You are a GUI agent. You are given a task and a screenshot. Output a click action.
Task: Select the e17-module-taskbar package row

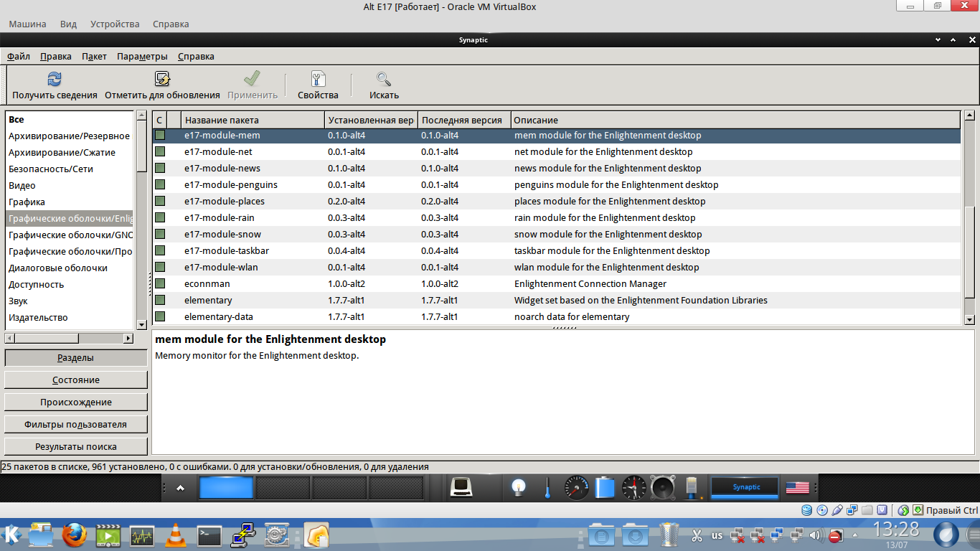click(x=557, y=250)
